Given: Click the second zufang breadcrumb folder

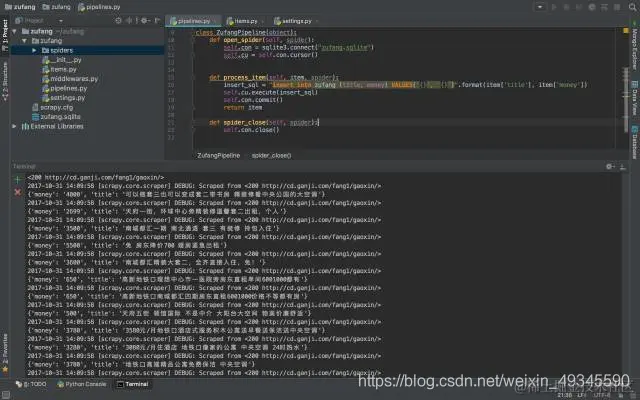Looking at the screenshot, I should [x=56, y=7].
